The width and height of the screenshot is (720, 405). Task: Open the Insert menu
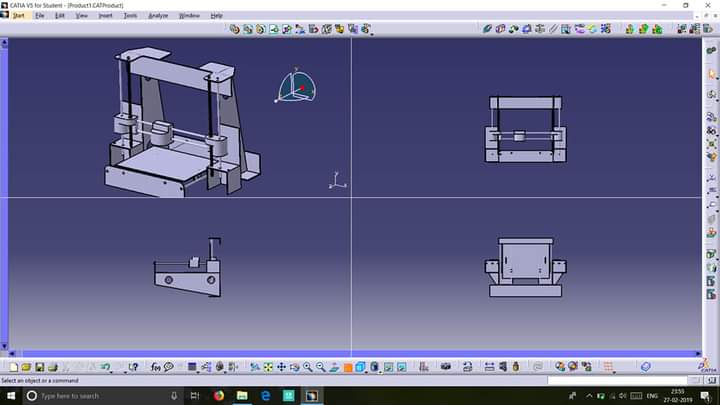click(x=105, y=16)
